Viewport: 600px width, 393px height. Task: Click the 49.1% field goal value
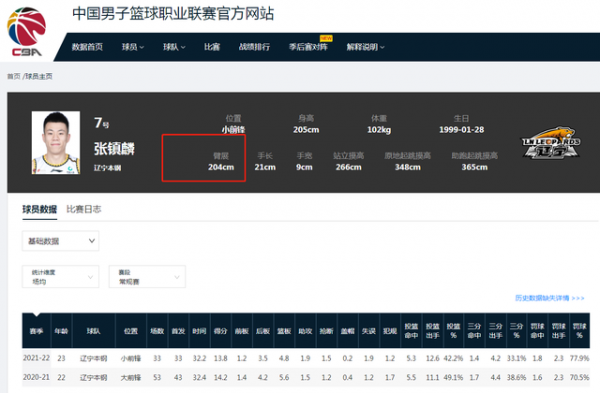[453, 378]
